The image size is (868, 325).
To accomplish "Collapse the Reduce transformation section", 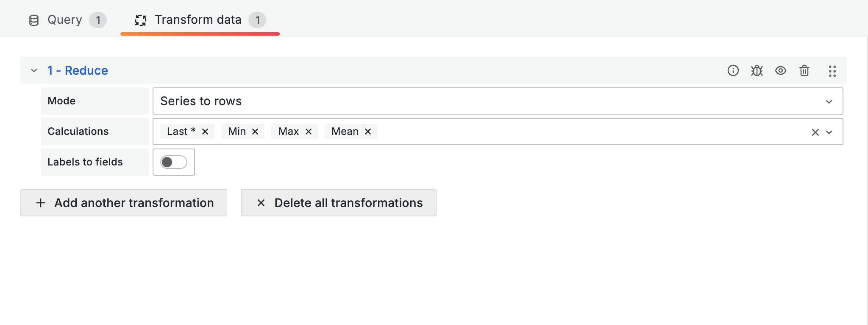I will click(x=34, y=70).
